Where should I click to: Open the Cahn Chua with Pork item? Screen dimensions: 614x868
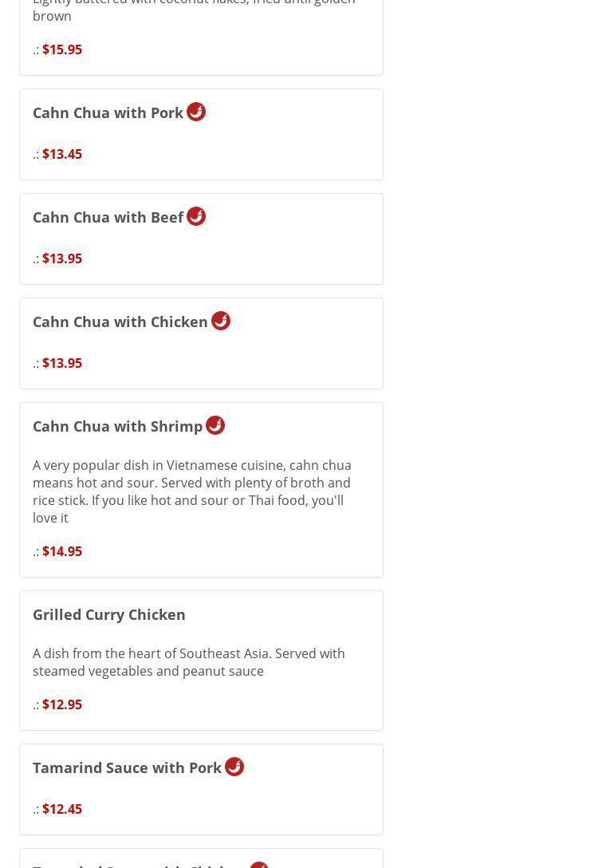[108, 112]
